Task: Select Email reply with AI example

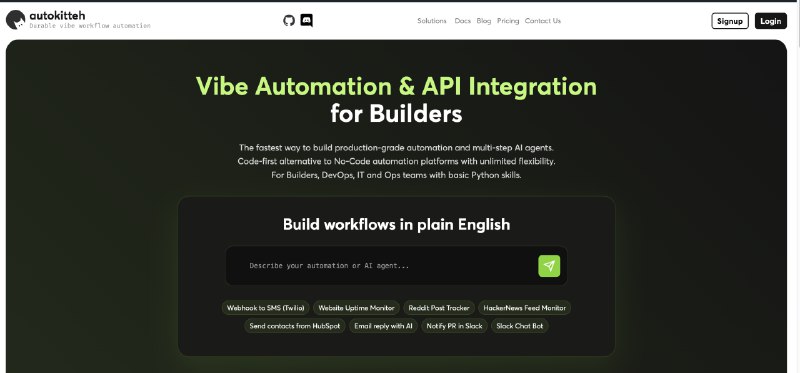Action: tap(383, 326)
